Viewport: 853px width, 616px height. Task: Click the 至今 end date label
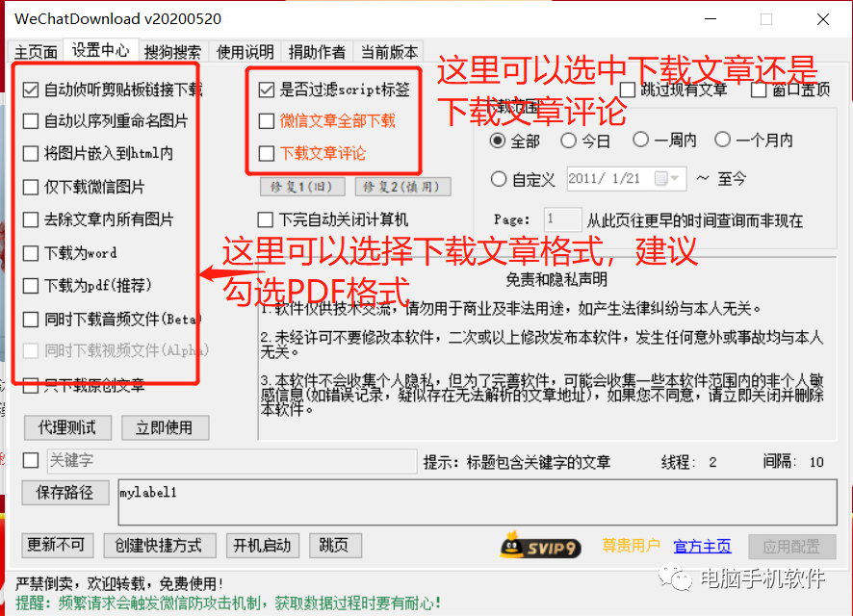click(x=733, y=179)
